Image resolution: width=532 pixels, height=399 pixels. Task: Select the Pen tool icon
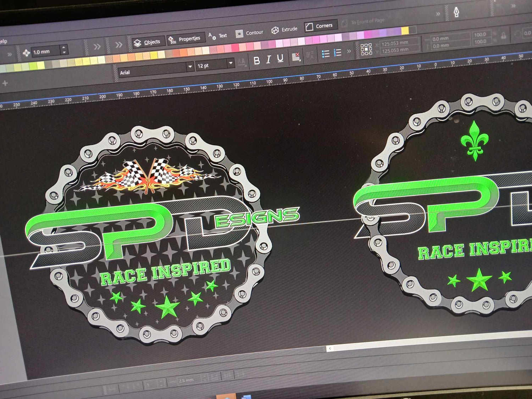click(456, 12)
